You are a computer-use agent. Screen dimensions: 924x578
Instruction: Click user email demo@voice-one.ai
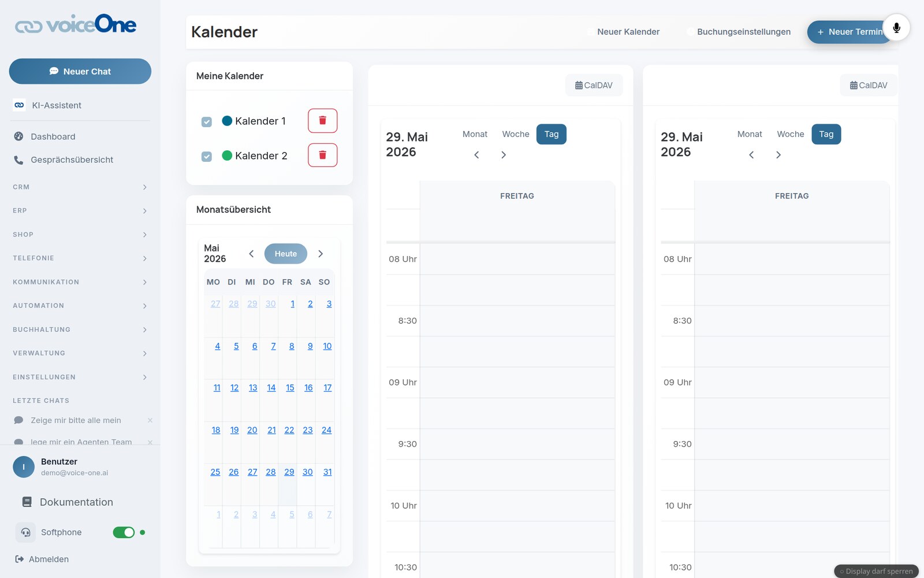coord(74,473)
